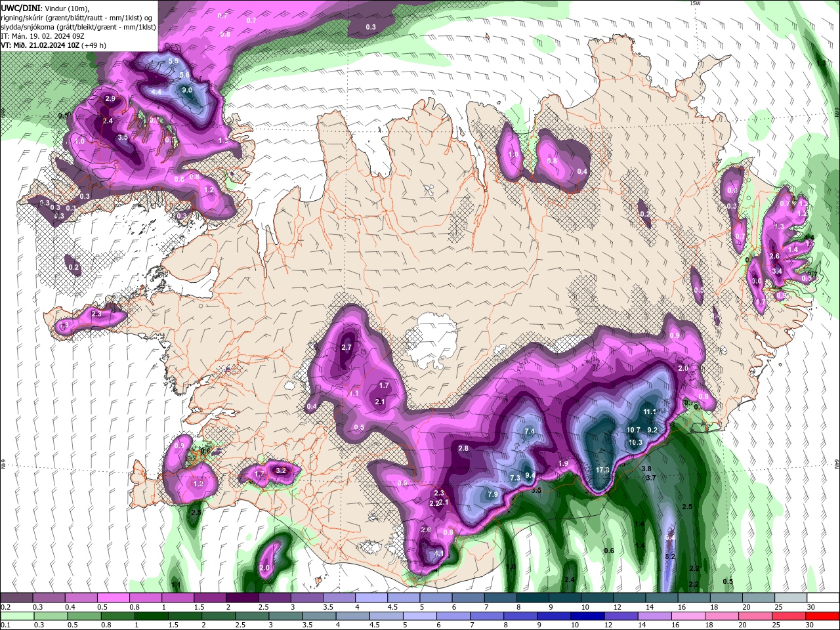The height and width of the screenshot is (630, 840).
Task: Select the darkest purple snow swatch between 2 and 2.5
Action: tap(241, 598)
